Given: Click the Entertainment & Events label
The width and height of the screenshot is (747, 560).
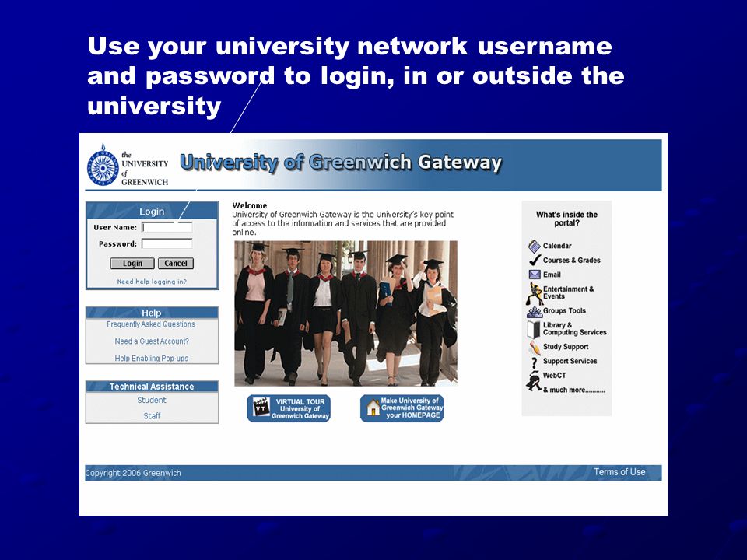Looking at the screenshot, I should pyautogui.click(x=568, y=293).
